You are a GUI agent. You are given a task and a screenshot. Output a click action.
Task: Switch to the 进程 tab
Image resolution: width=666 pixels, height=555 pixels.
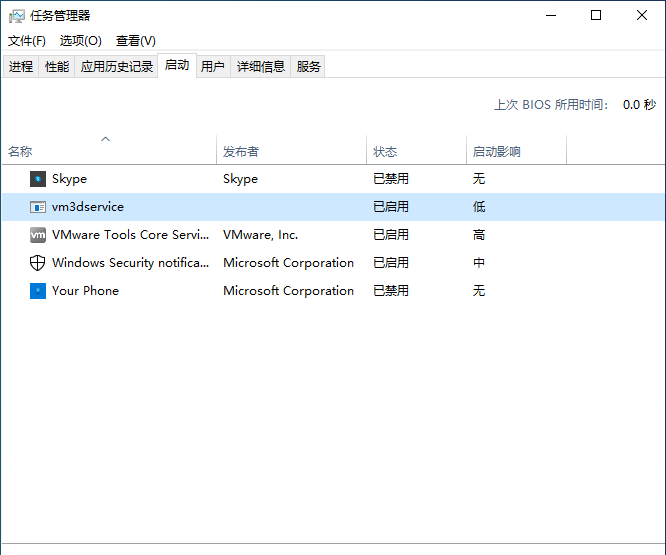pyautogui.click(x=21, y=67)
